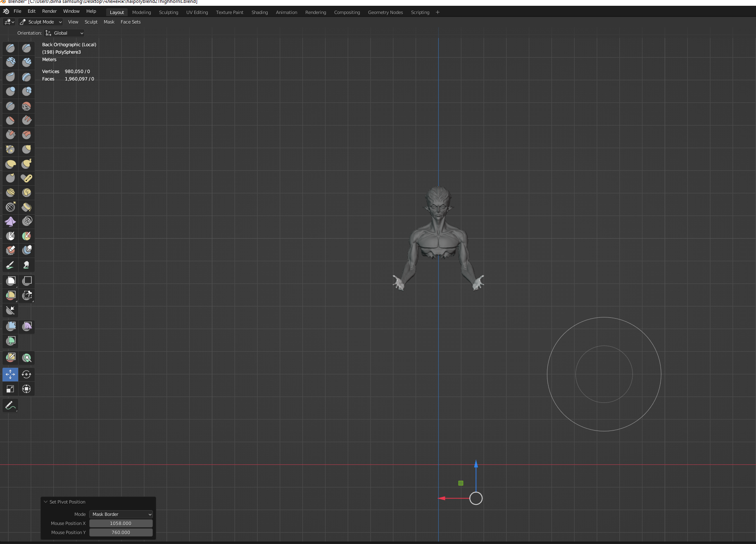This screenshot has height=544, width=756.
Task: Collapse the Set Pivot Position panel
Action: tap(46, 502)
